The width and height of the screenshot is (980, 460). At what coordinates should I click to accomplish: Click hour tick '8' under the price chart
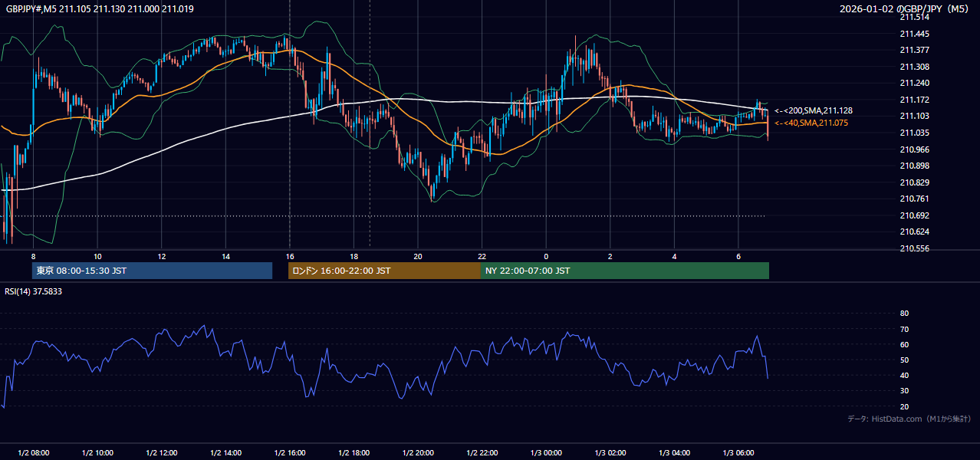point(33,256)
